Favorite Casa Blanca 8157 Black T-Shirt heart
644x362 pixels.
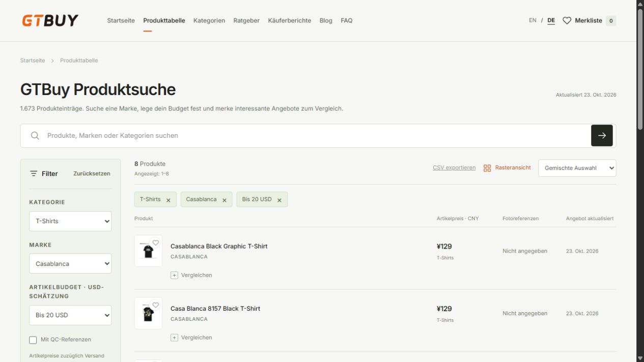[x=156, y=306]
